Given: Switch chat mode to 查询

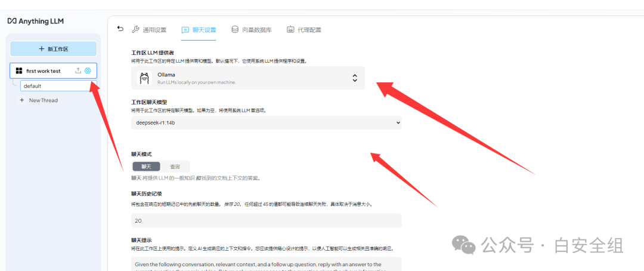Looking at the screenshot, I should coord(175,167).
